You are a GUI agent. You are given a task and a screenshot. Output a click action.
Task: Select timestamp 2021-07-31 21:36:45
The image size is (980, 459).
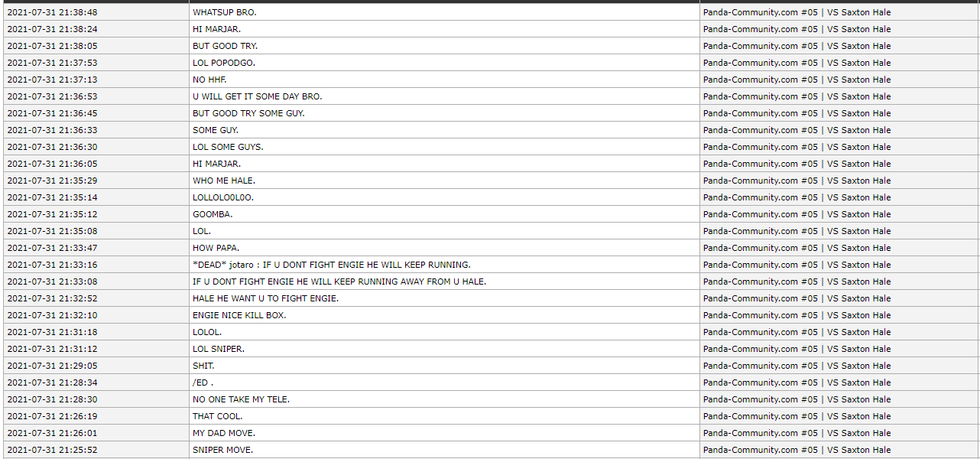pos(52,113)
